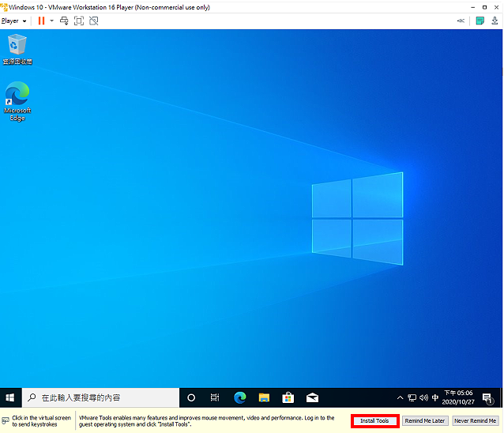Screen dimensions: 504x433
Task: Open the Mail app on the taskbar
Action: (x=312, y=397)
